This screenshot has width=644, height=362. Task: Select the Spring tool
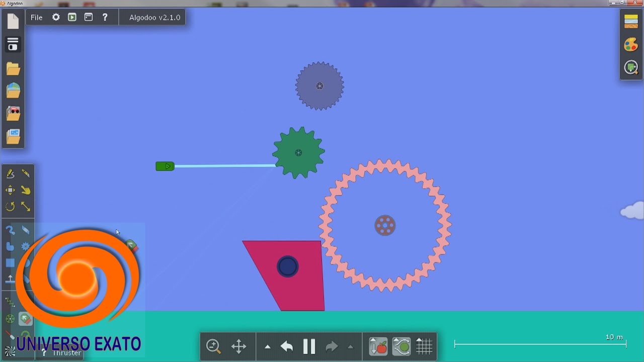click(x=10, y=302)
